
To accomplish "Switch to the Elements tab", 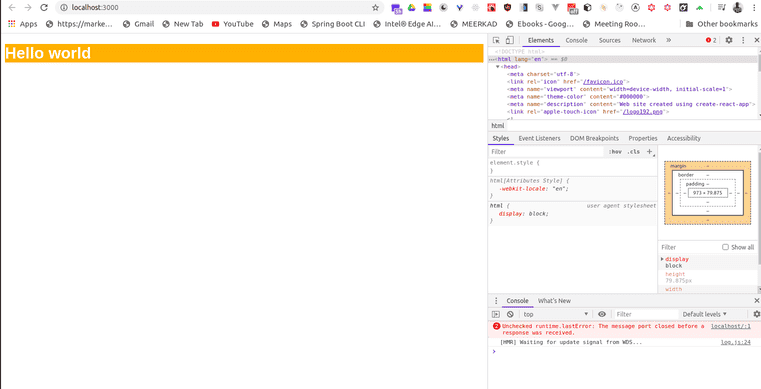I will (x=541, y=40).
